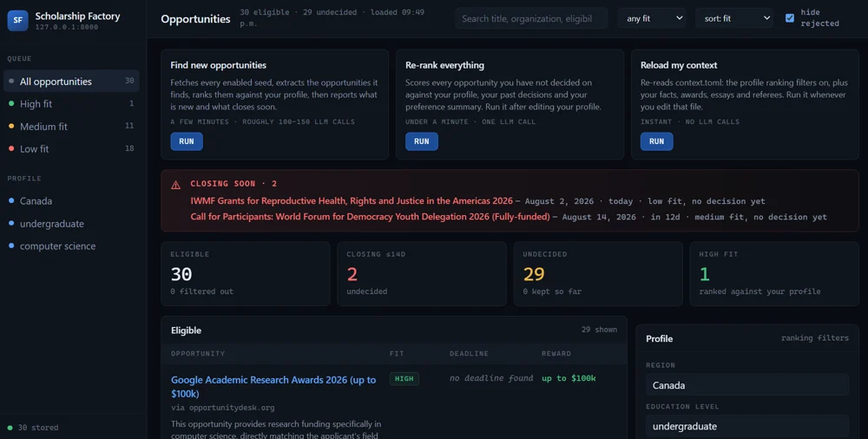Click the HIGH fit badge on Google awards
868x439 pixels.
[x=404, y=378]
